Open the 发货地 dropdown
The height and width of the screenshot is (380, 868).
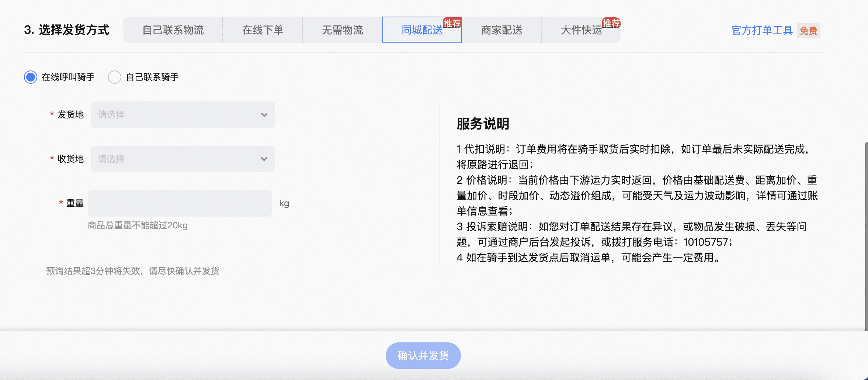tap(183, 114)
